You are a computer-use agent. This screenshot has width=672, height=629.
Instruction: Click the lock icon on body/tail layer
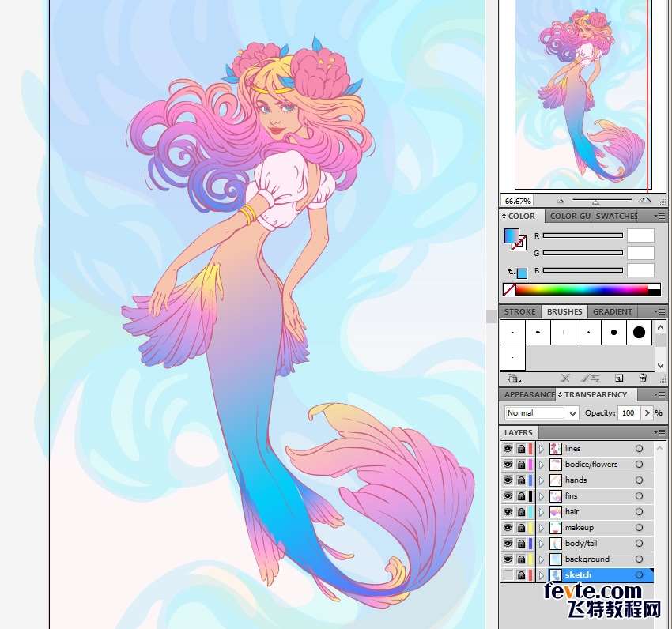pos(521,544)
